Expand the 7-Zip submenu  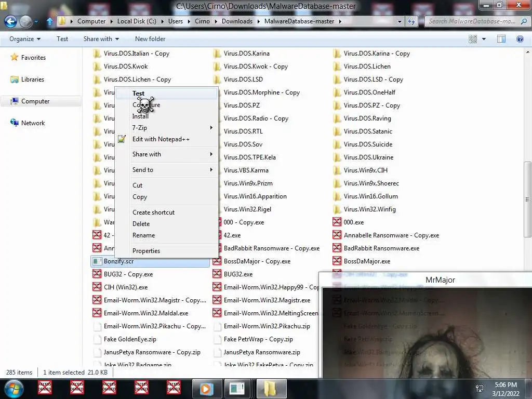(x=166, y=128)
